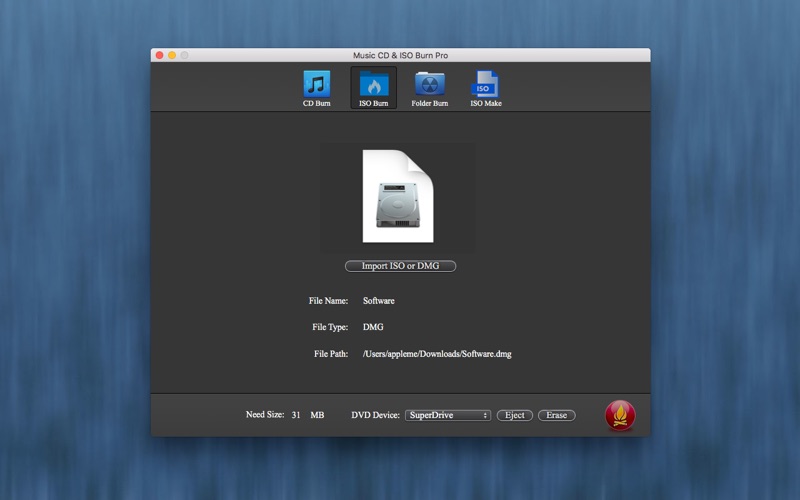
Task: Eject the disc with Eject button
Action: (x=514, y=415)
